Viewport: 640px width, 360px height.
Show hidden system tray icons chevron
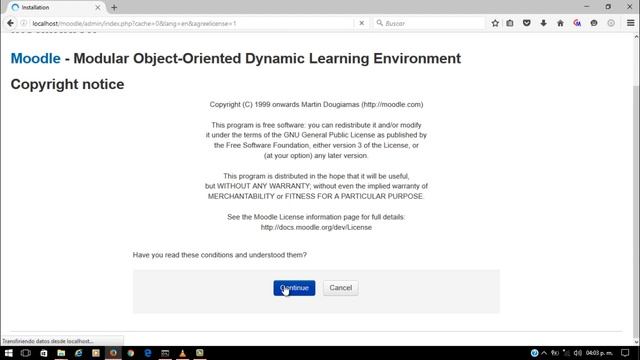click(544, 353)
